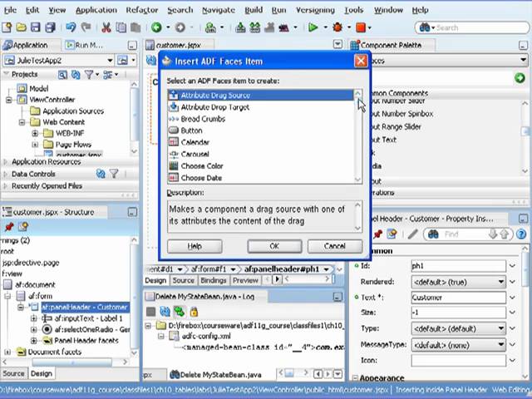This screenshot has width=532, height=399.
Task: Click the Rebuild project icon
Action: pyautogui.click(x=255, y=27)
